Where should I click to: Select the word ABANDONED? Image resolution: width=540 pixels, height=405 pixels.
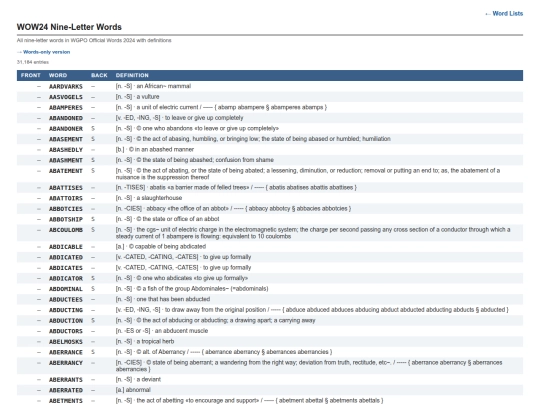click(66, 118)
